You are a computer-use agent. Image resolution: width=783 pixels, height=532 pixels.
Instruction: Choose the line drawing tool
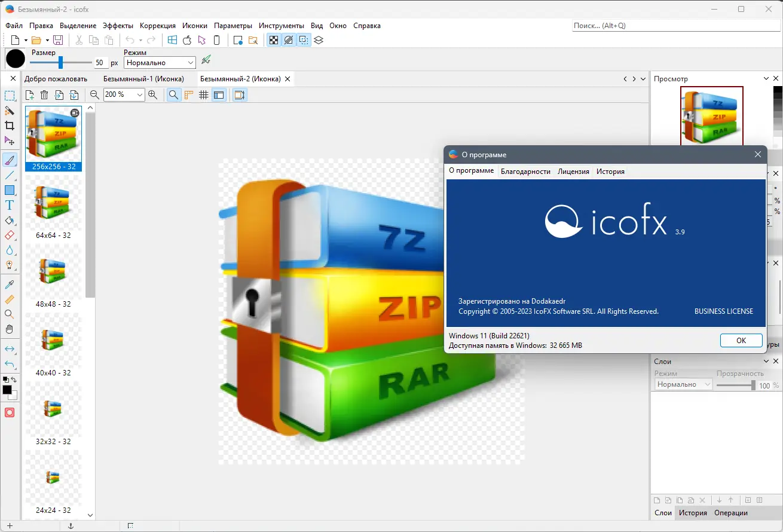(10, 175)
